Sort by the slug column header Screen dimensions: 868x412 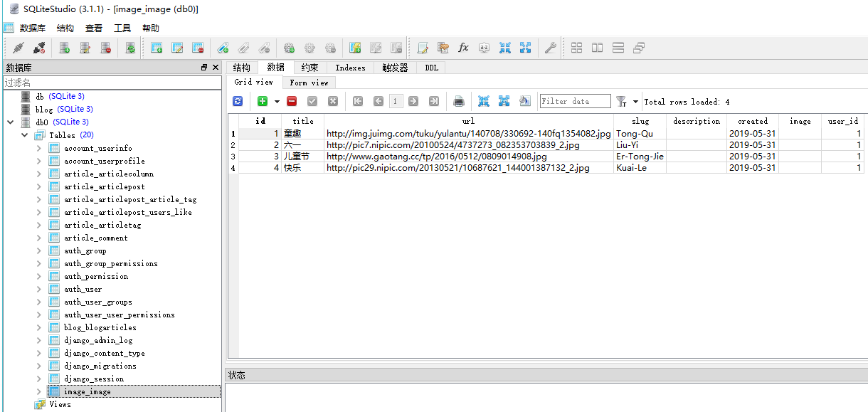640,121
